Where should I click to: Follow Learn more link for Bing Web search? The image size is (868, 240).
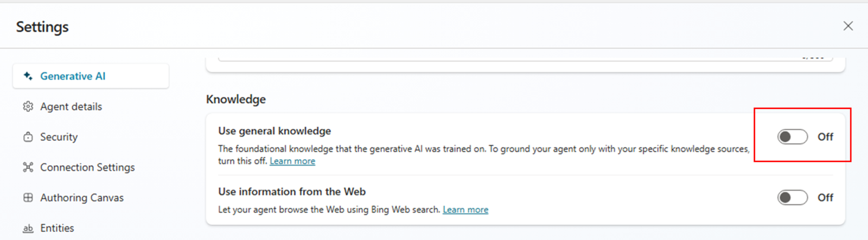coord(465,210)
